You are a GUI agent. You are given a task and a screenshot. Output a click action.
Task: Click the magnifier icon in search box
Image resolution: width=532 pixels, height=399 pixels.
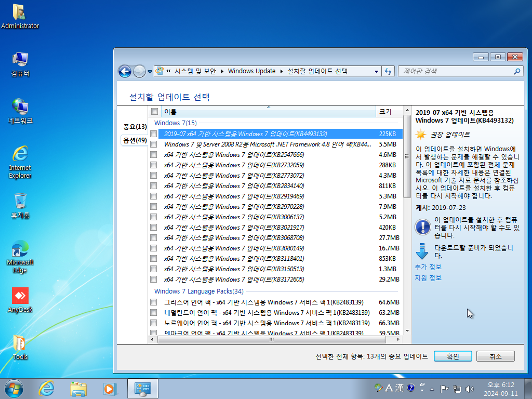tap(517, 71)
